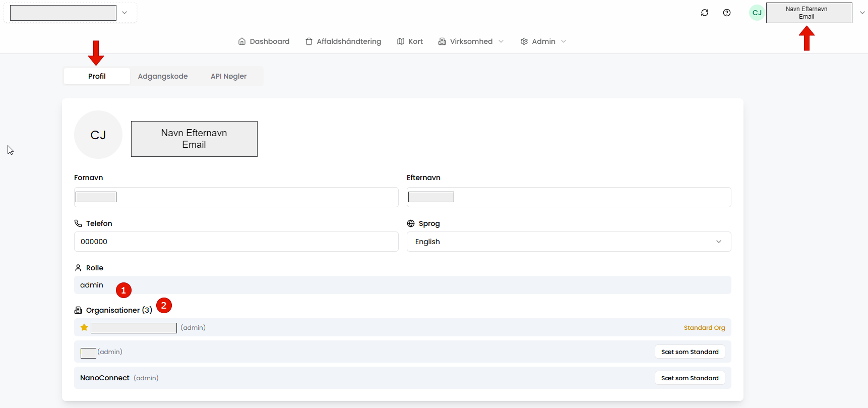Open the Sprog language dropdown
Screen dimensions: 868x408
coord(569,242)
